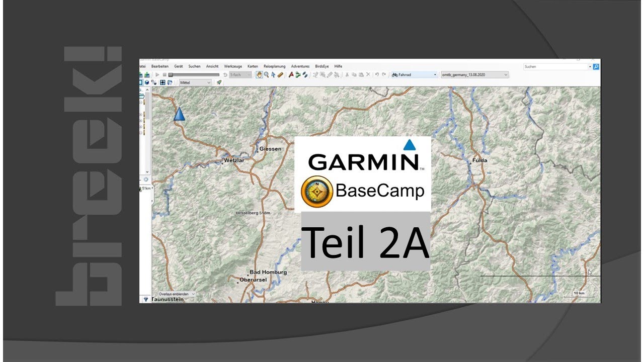The image size is (644, 362).
Task: Open the 5-fach speed dropdown
Action: [240, 75]
